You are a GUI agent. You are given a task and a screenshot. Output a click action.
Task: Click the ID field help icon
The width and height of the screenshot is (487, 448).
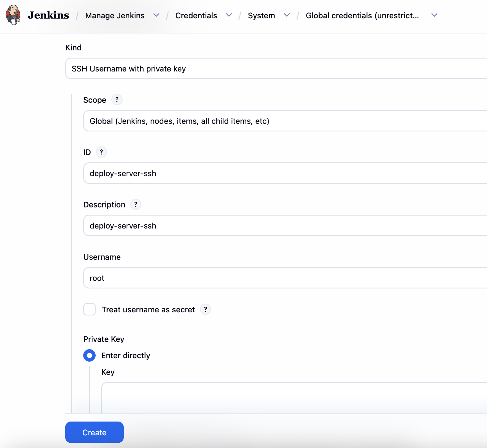102,152
